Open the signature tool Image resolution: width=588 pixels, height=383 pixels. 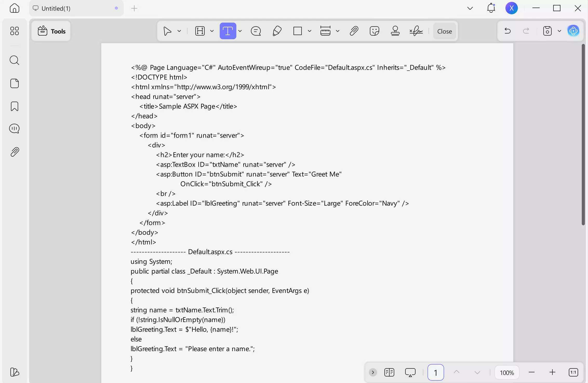pyautogui.click(x=416, y=31)
